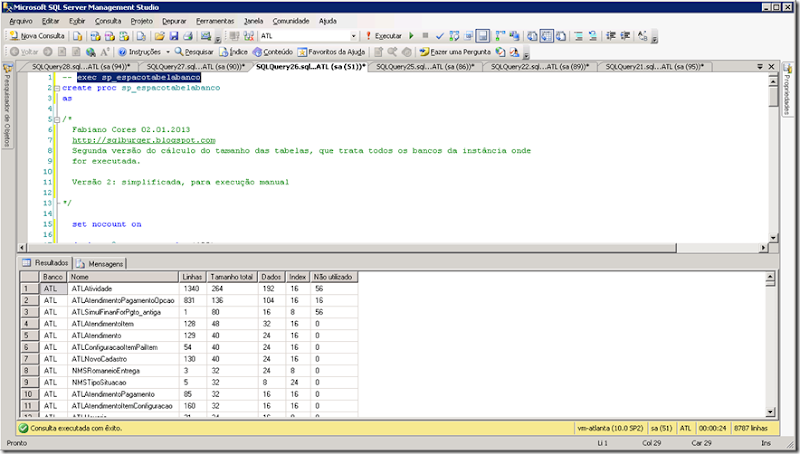Open the Ferramentas menu
Screen dimensions: 800x454
coord(215,21)
